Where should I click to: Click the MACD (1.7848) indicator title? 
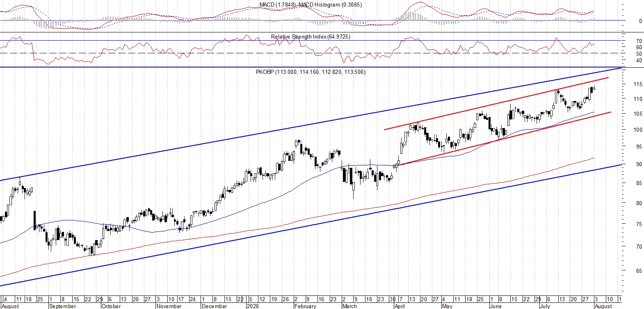coord(278,5)
